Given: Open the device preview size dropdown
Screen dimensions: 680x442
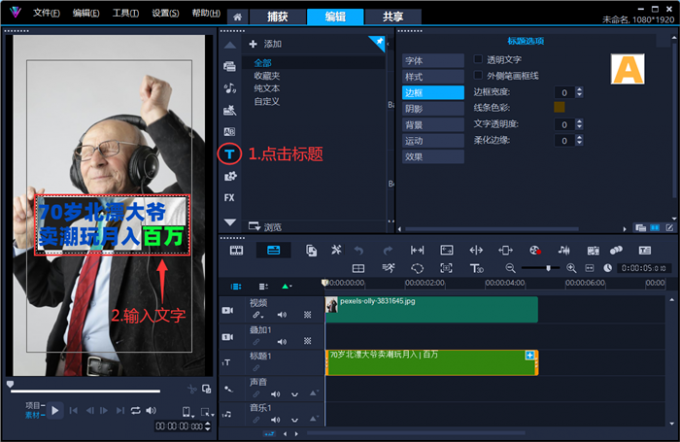Looking at the screenshot, I should pyautogui.click(x=187, y=412).
